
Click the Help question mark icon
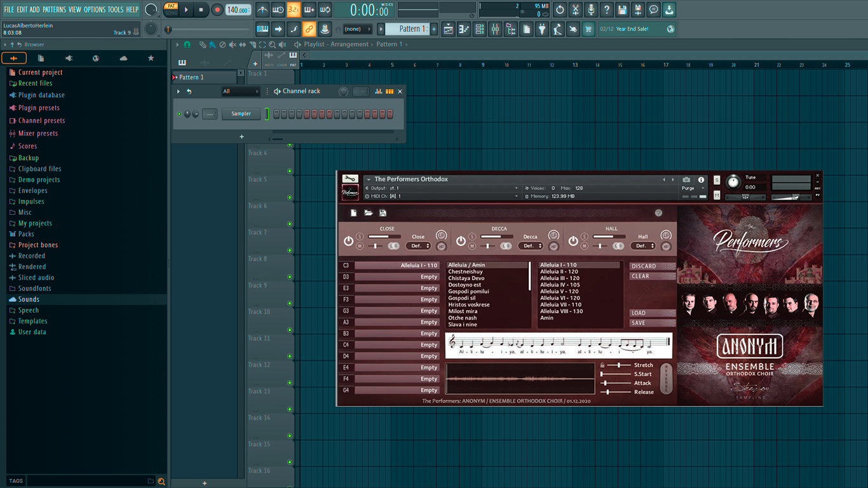(x=607, y=10)
